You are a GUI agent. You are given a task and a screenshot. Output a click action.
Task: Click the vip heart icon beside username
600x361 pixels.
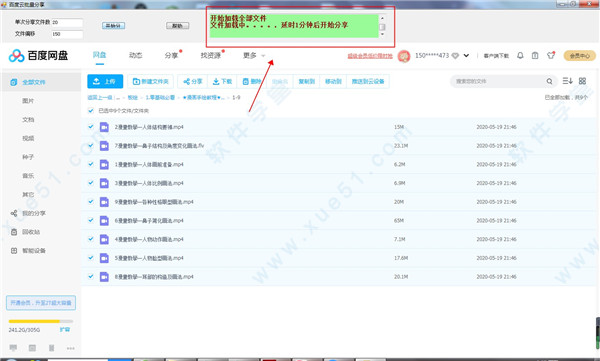455,56
